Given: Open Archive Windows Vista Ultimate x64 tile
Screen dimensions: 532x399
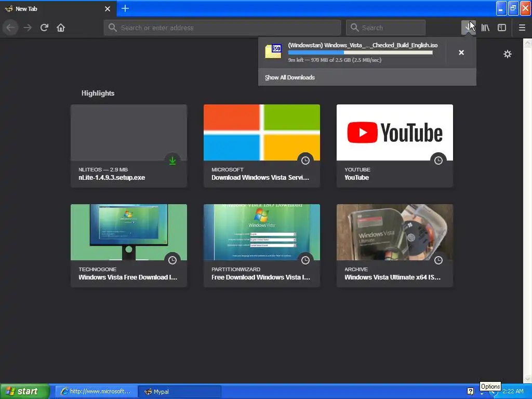Looking at the screenshot, I should coord(395,246).
